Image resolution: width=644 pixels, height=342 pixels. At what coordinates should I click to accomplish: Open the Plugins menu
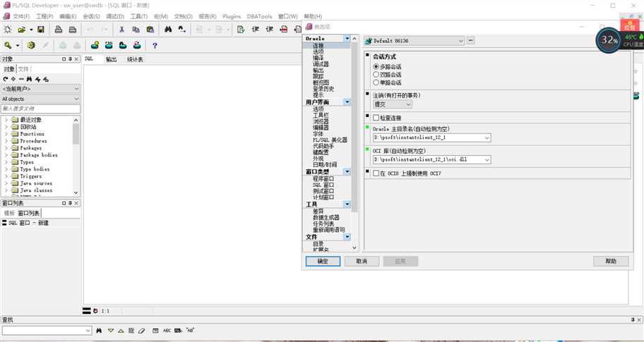tap(232, 16)
